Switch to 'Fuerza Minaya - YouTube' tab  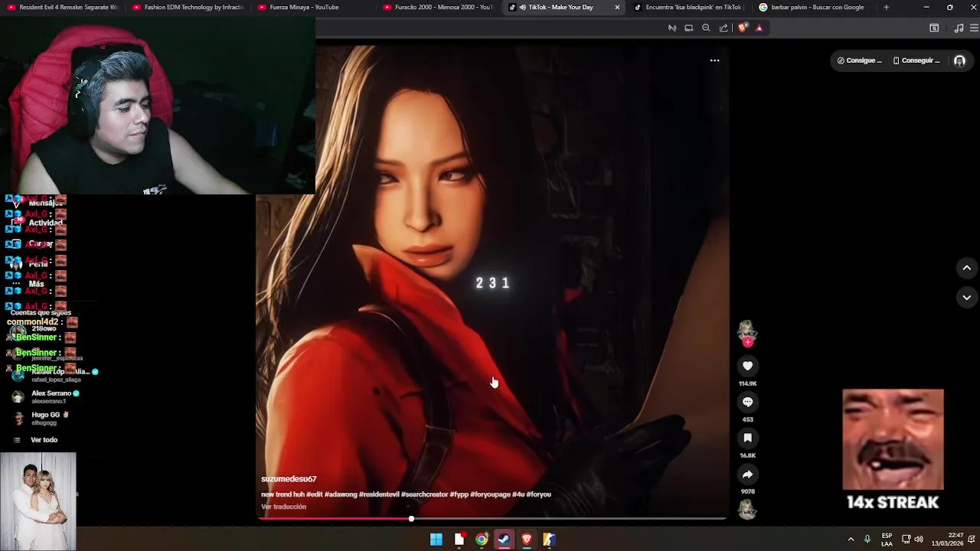pos(314,7)
